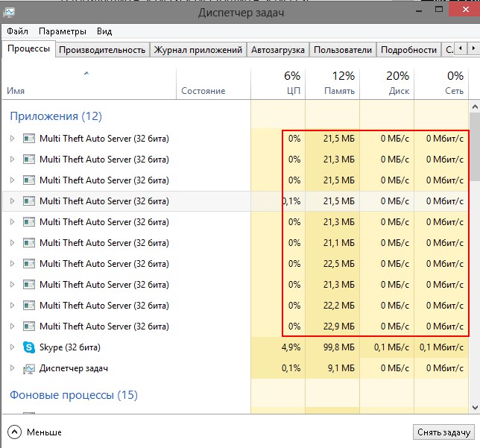Click the Диспетчер задач row icon
This screenshot has height=448, width=480.
[x=29, y=368]
